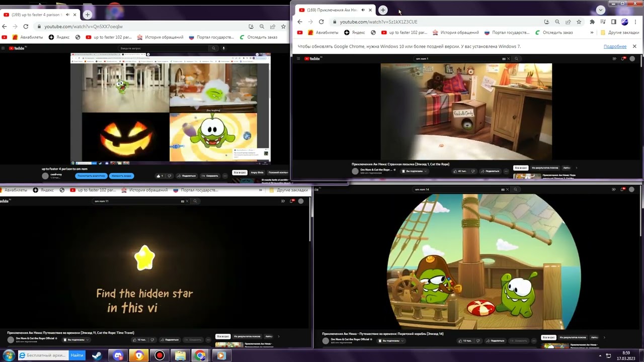Click the 'om nom 11' YouTube search field

tap(137, 201)
